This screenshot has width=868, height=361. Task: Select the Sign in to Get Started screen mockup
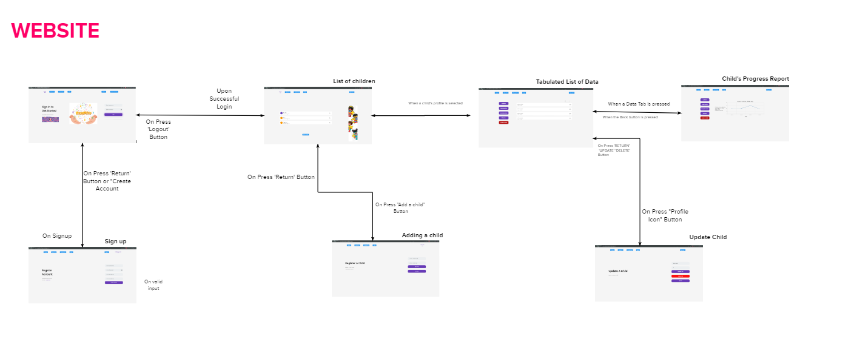82,115
